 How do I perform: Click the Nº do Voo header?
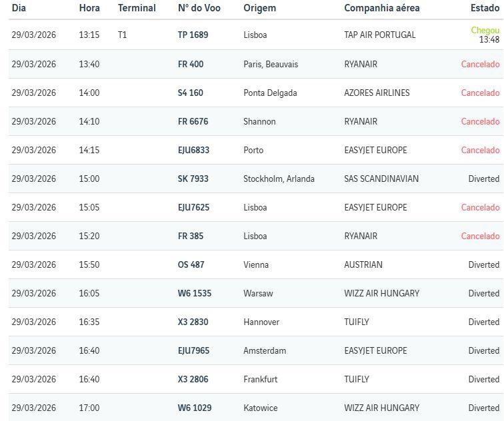[x=199, y=8]
